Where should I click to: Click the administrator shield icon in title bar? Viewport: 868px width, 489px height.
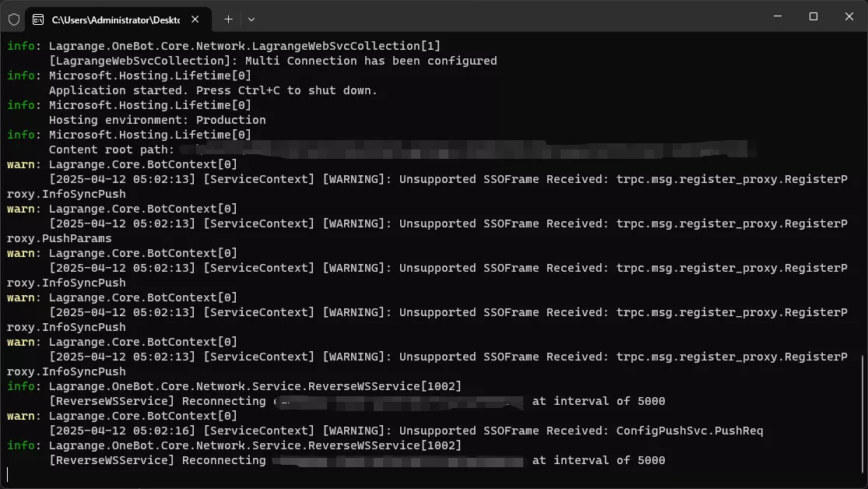click(14, 20)
